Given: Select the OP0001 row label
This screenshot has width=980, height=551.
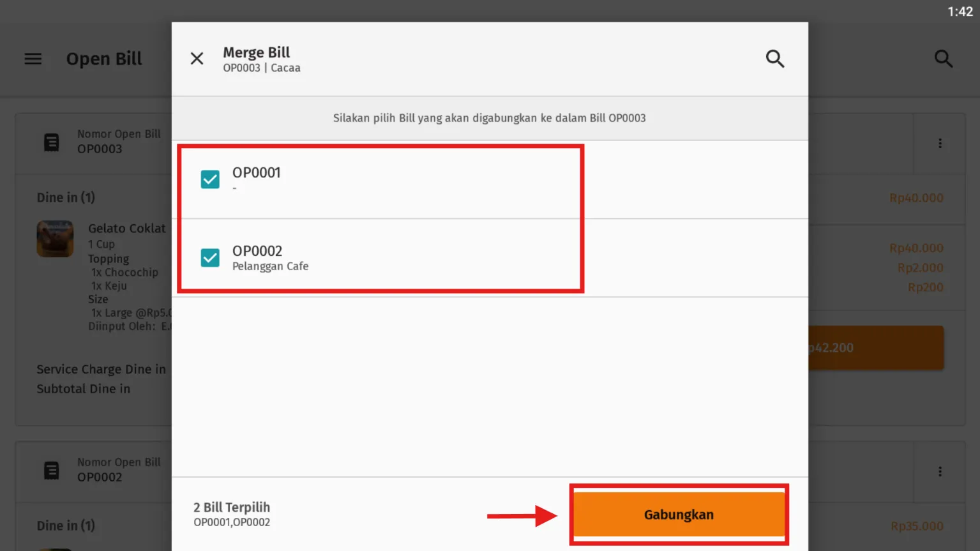Looking at the screenshot, I should (256, 172).
